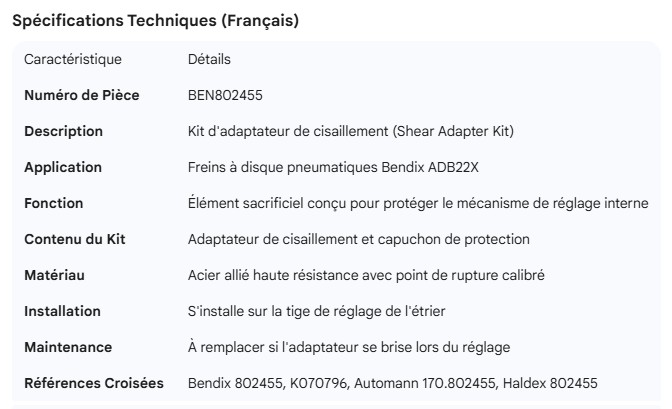The image size is (672, 409).
Task: Click the Spécifications Techniques (Français) heading
Action: pyautogui.click(x=155, y=20)
